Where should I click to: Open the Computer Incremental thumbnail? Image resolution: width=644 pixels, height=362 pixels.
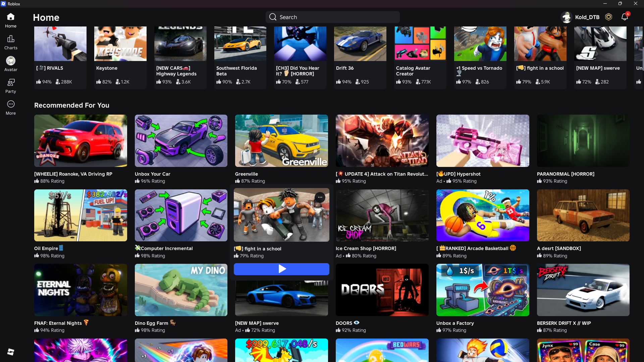(x=181, y=215)
